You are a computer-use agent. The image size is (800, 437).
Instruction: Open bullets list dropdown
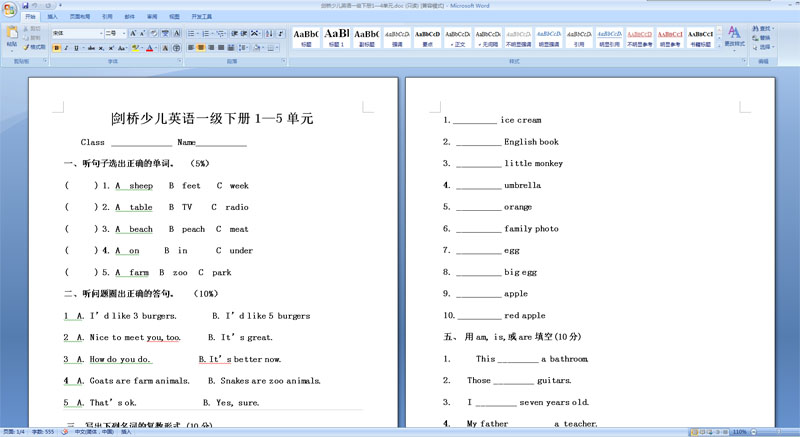pyautogui.click(x=197, y=33)
